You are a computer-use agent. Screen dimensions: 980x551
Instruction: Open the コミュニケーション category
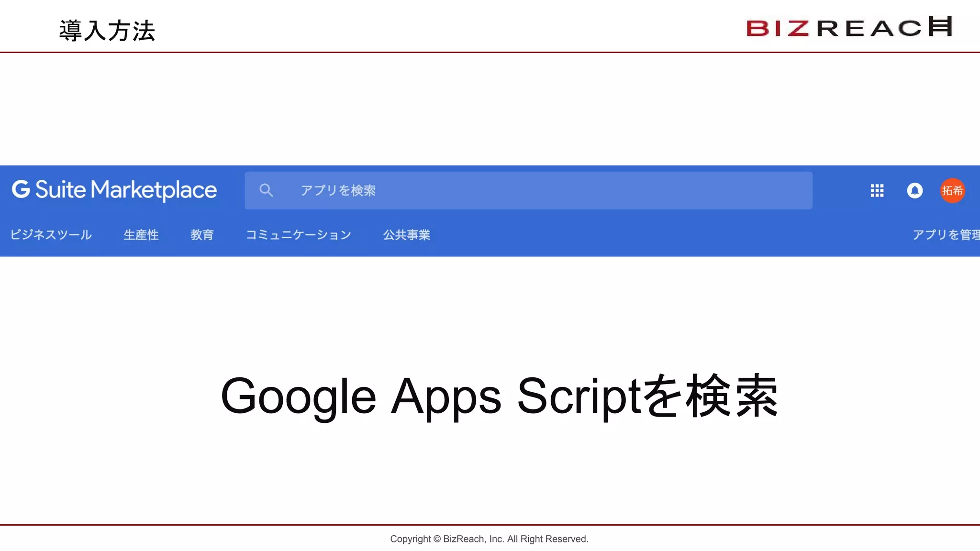(x=299, y=235)
